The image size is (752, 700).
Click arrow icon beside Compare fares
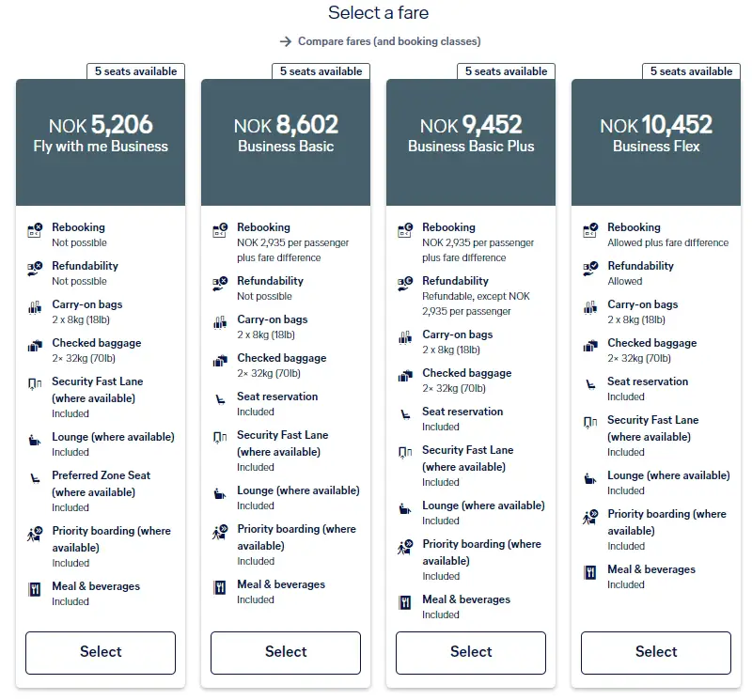point(286,41)
